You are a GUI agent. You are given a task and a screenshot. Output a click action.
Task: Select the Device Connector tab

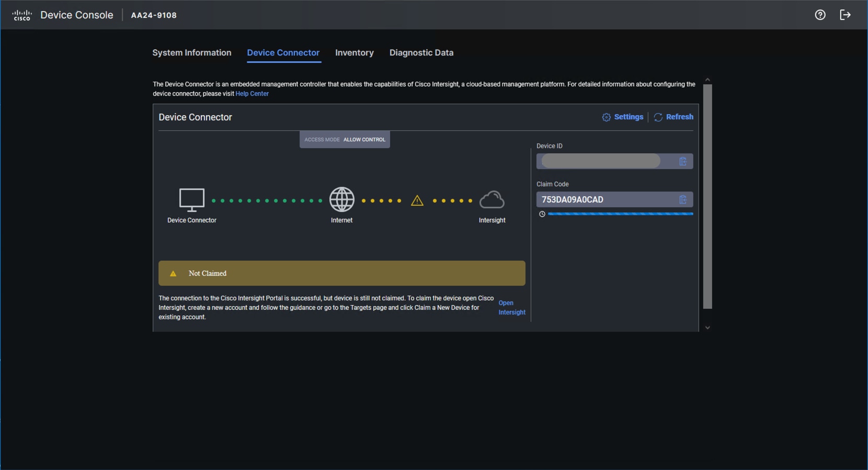(283, 53)
